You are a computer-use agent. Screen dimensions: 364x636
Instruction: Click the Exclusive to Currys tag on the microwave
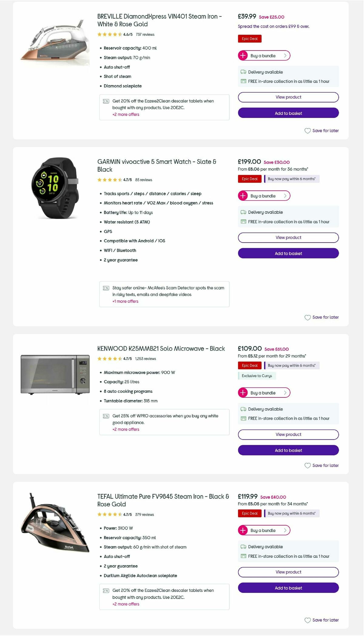(x=257, y=375)
